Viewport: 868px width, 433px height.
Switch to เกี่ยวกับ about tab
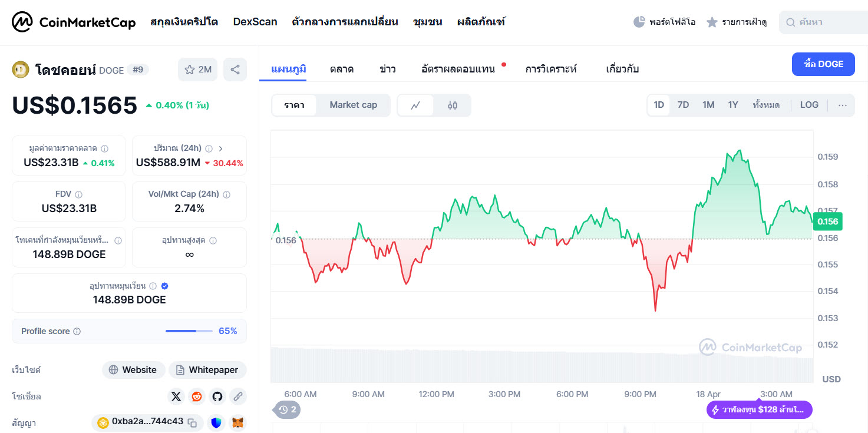[622, 69]
